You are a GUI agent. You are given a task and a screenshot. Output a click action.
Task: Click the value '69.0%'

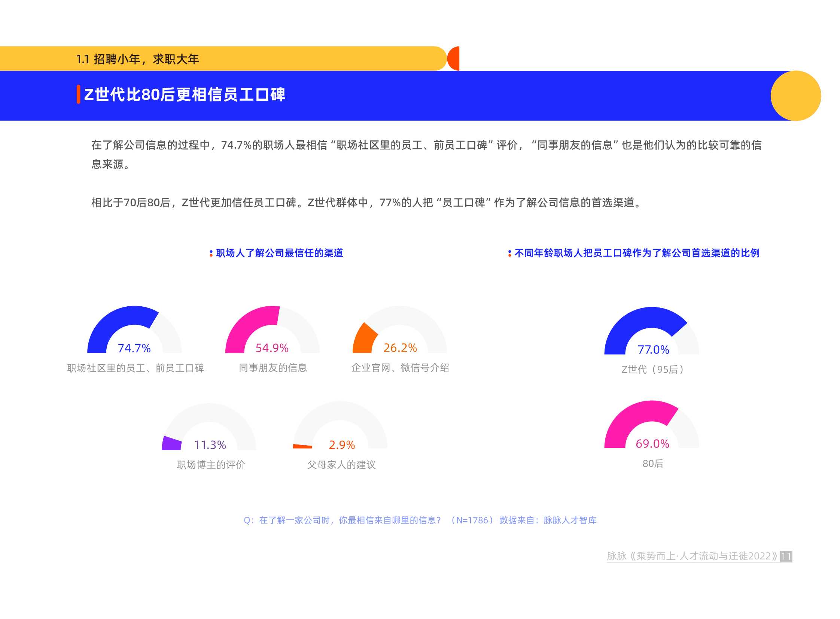point(652,444)
